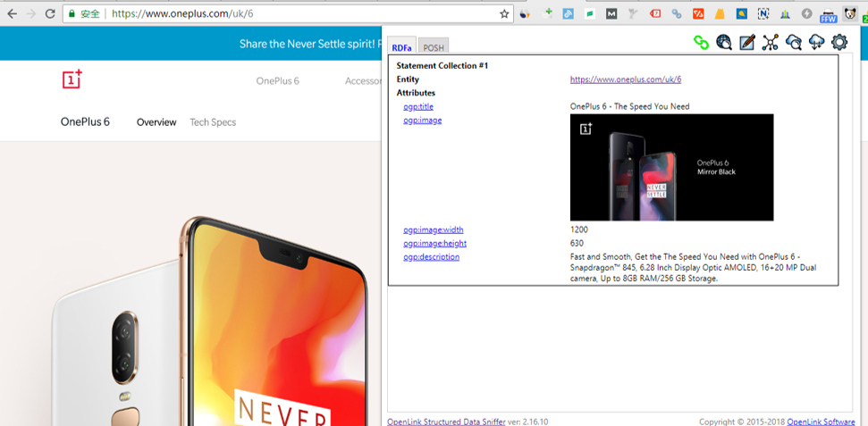Select the RDFa tab
Image resolution: width=868 pixels, height=426 pixels.
pos(402,47)
